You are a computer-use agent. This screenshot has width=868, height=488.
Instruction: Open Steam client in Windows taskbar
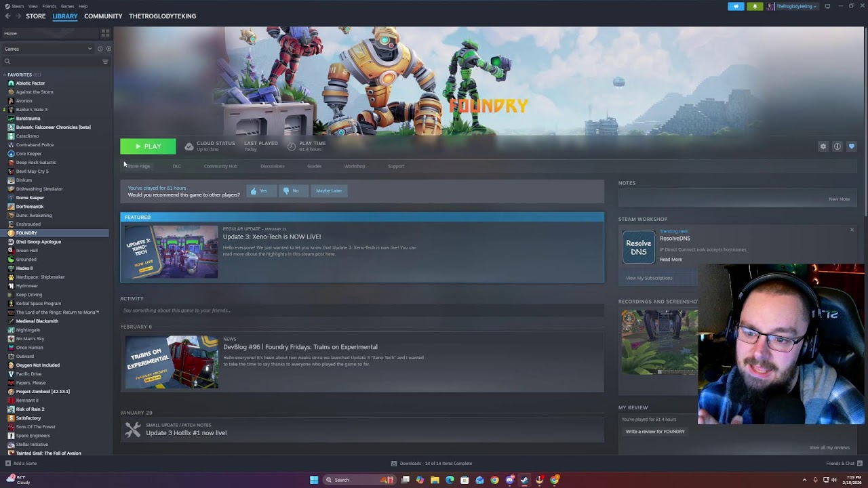(524, 480)
